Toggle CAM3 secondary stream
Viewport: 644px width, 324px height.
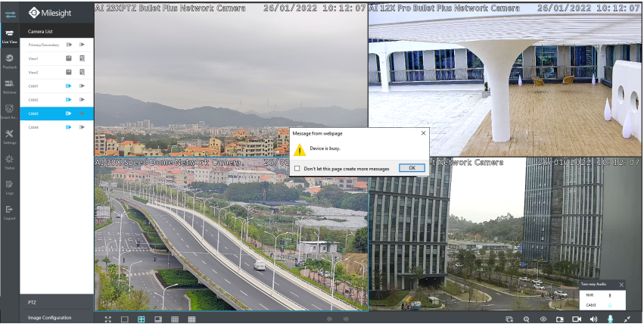point(82,114)
